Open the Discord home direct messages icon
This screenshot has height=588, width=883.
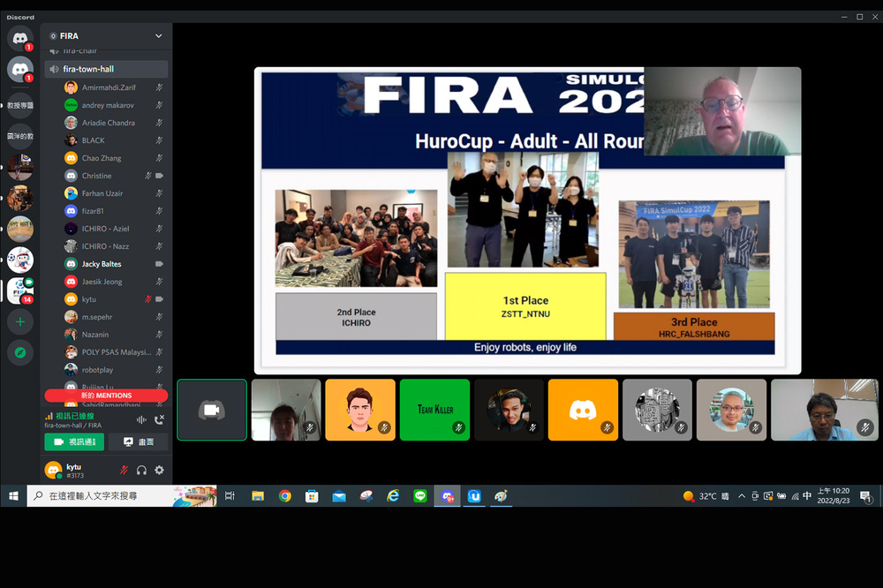(20, 38)
